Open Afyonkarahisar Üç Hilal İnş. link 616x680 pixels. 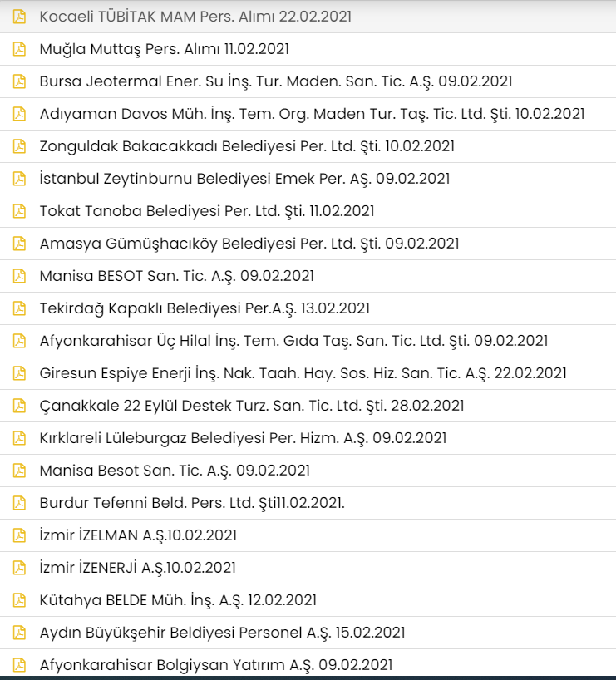point(293,341)
